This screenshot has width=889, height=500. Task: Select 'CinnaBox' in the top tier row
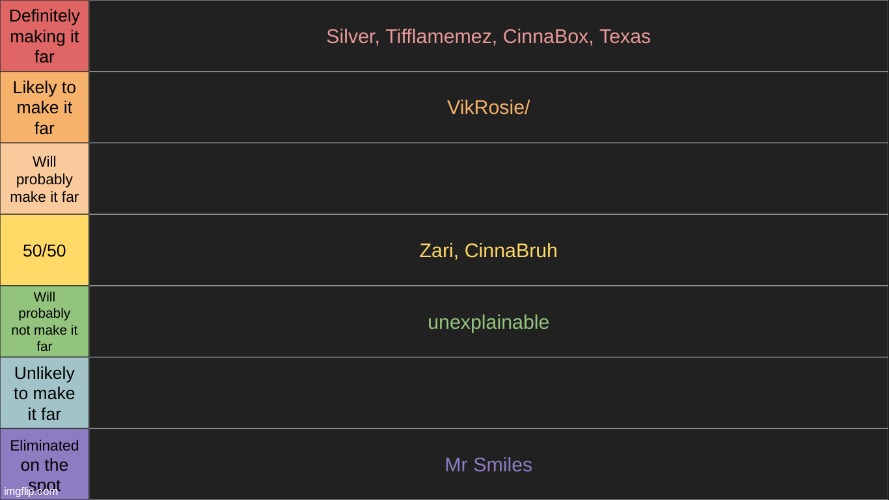point(545,36)
